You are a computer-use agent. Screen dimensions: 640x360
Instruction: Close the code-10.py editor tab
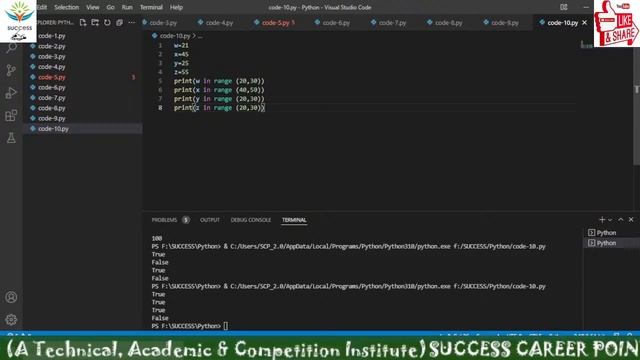click(584, 22)
